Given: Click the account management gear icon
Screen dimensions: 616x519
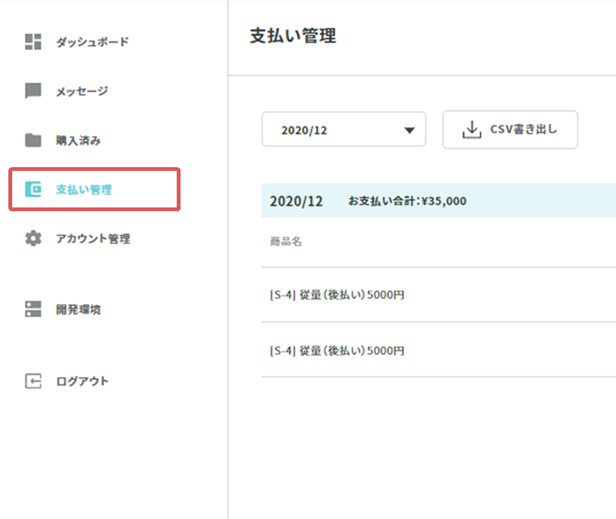Looking at the screenshot, I should coord(33,238).
